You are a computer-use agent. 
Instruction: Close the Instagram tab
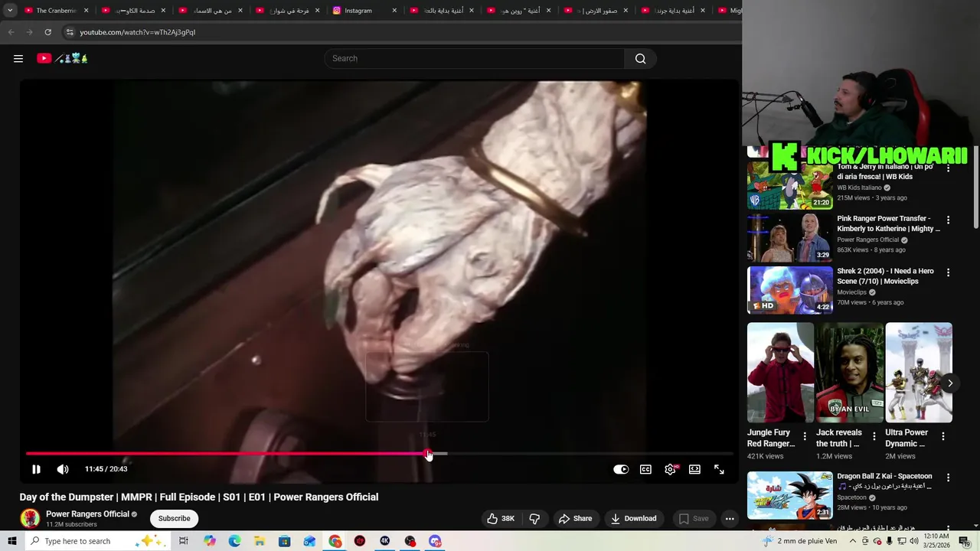point(394,11)
